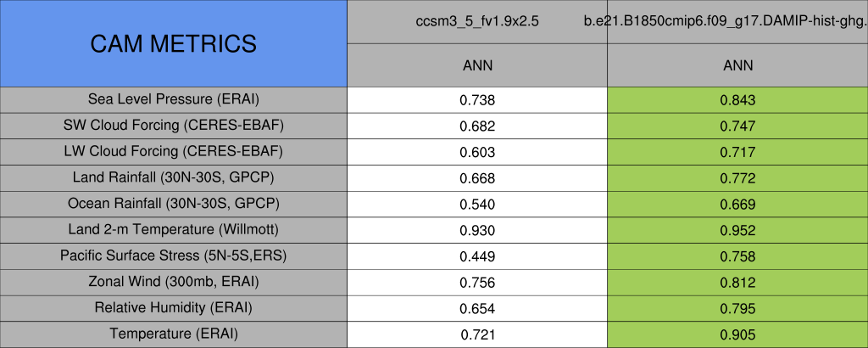Click Land 2-m Temperature (Willmott) label
This screenshot has height=348, width=868.
point(173,230)
